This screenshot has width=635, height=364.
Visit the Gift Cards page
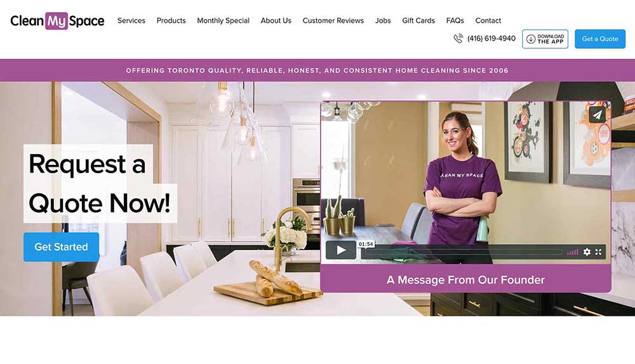point(418,21)
